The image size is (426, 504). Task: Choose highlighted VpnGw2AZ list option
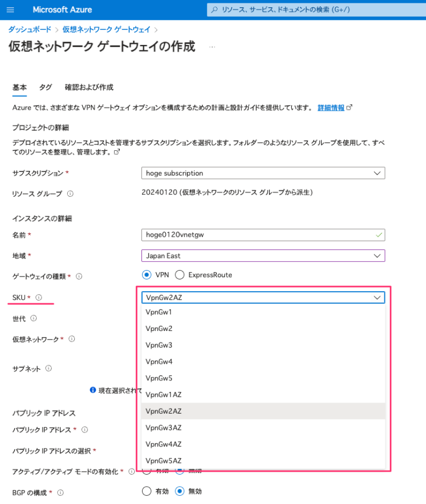point(263,411)
